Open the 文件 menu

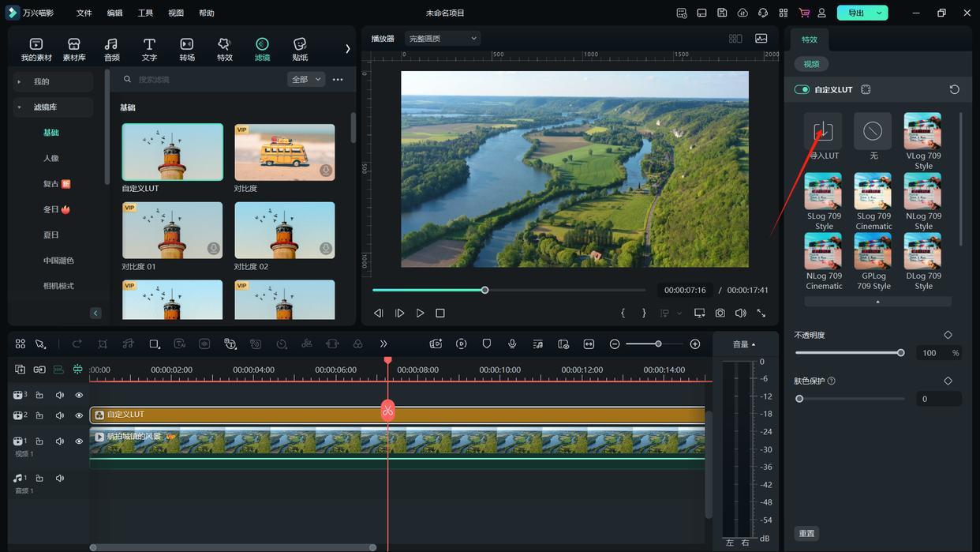(x=84, y=13)
